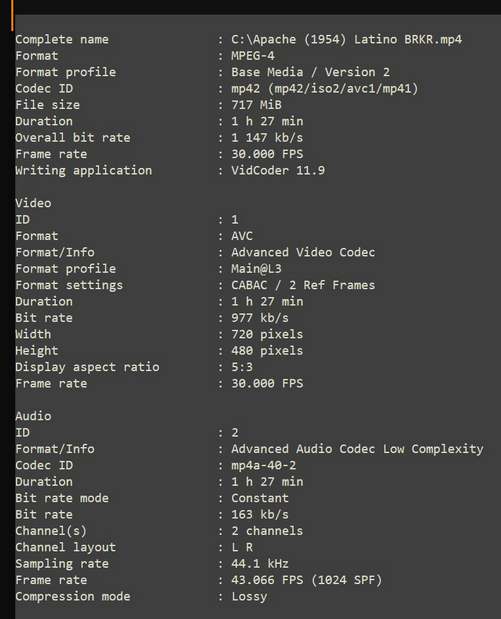The width and height of the screenshot is (501, 619).
Task: Select the Compression mode Lossy value
Action: click(249, 596)
